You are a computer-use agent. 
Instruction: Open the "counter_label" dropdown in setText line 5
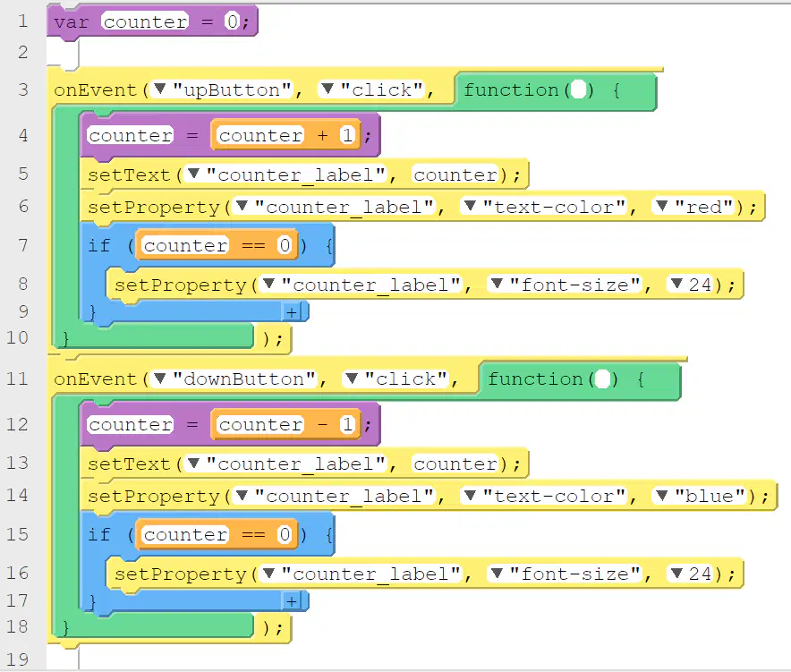[193, 174]
